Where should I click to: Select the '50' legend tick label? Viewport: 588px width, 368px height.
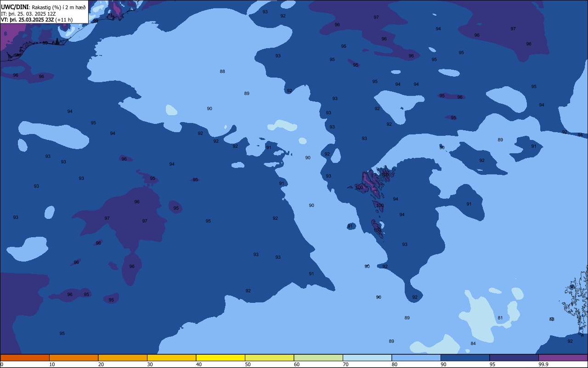[x=248, y=364]
